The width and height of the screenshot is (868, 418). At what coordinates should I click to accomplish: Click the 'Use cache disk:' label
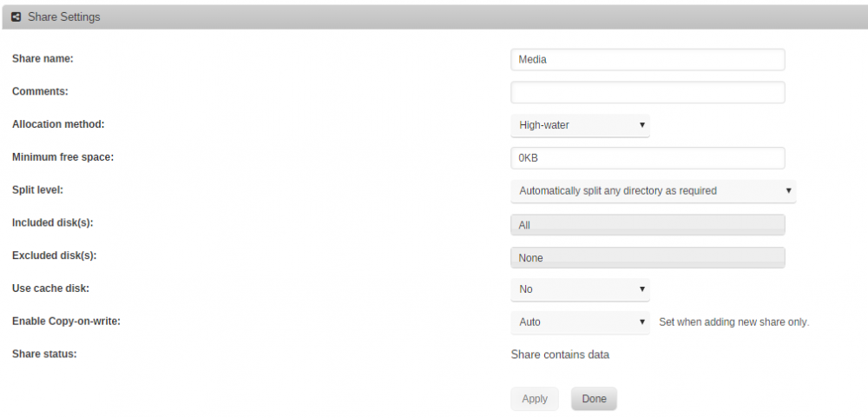[x=50, y=289]
